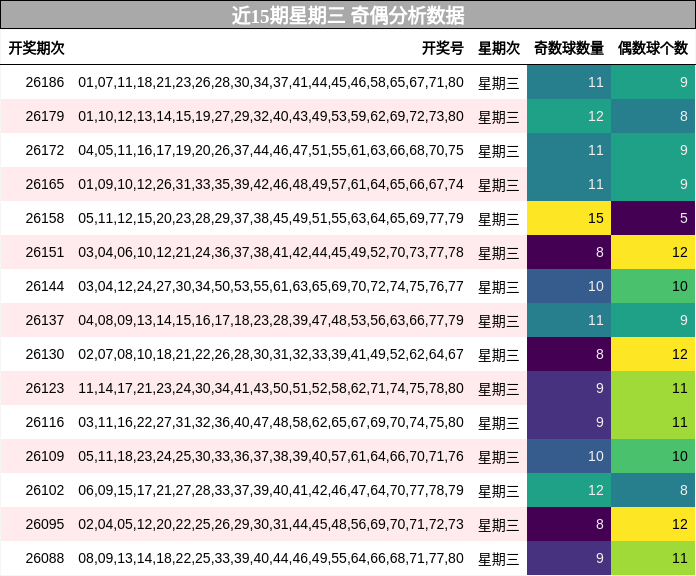Click the draw numbers for period 26165
696x576 pixels.
click(271, 184)
